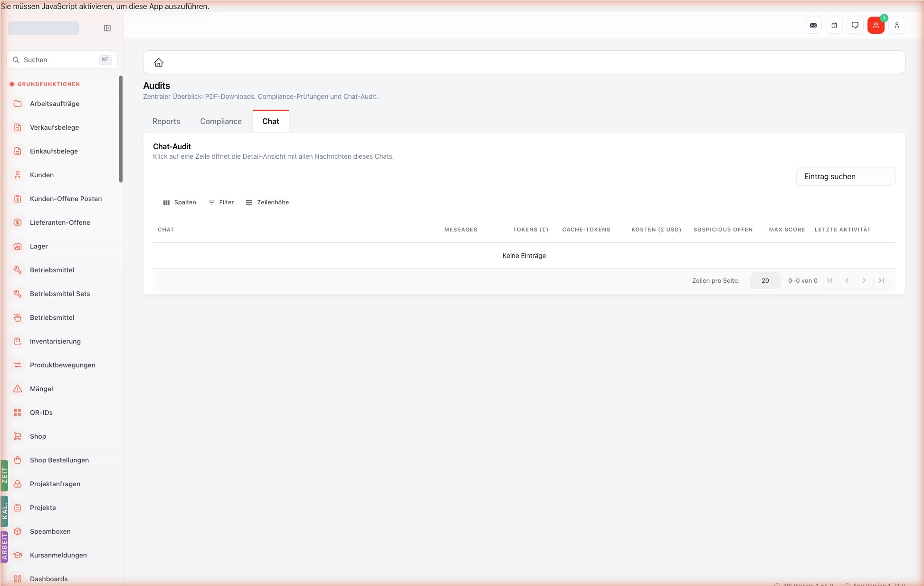
Task: Collapse the sidebar with the panel icon
Action: pyautogui.click(x=107, y=28)
